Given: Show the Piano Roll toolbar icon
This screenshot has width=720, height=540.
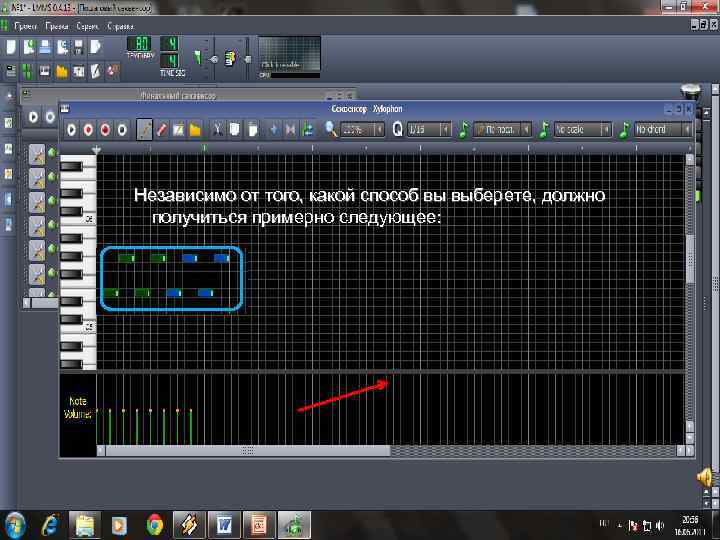Looking at the screenshot, I should pyautogui.click(x=45, y=72).
